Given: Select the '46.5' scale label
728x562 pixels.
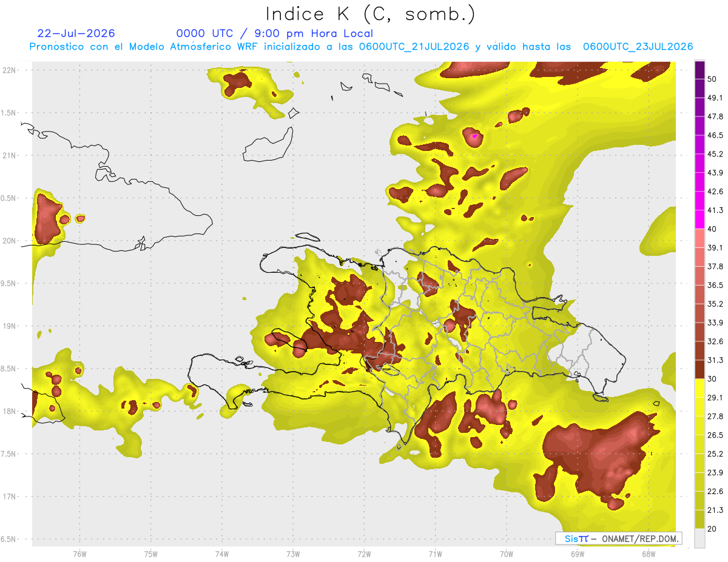Looking at the screenshot, I should click(715, 136).
